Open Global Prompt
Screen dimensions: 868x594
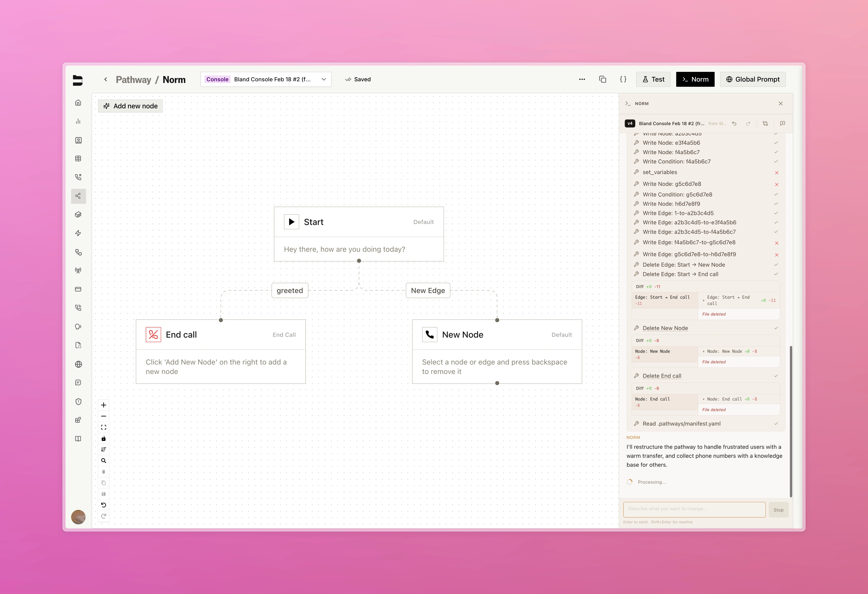(x=753, y=79)
